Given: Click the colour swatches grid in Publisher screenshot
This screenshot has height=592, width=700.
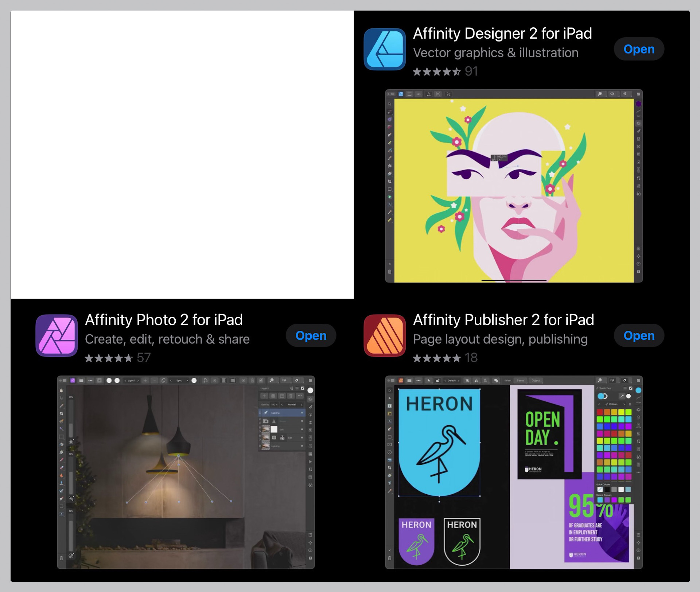Looking at the screenshot, I should 614,444.
